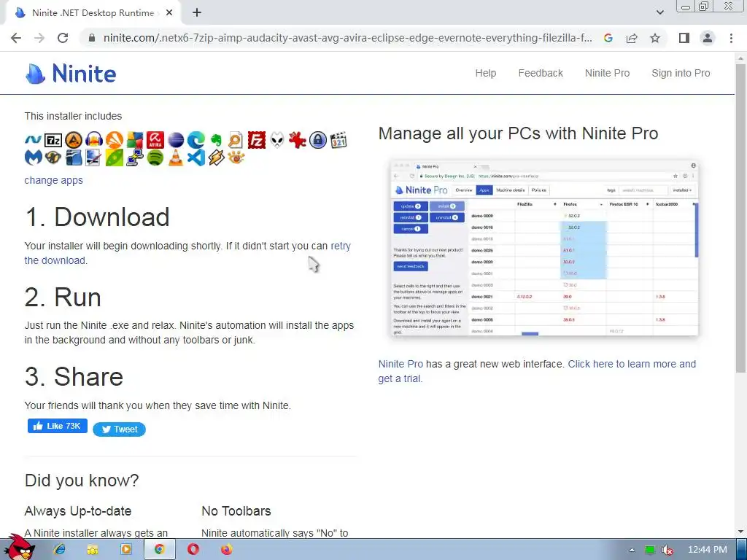Screen dimensions: 747x560
Task: Click the IrfanView red cat icon
Action: pos(298,140)
